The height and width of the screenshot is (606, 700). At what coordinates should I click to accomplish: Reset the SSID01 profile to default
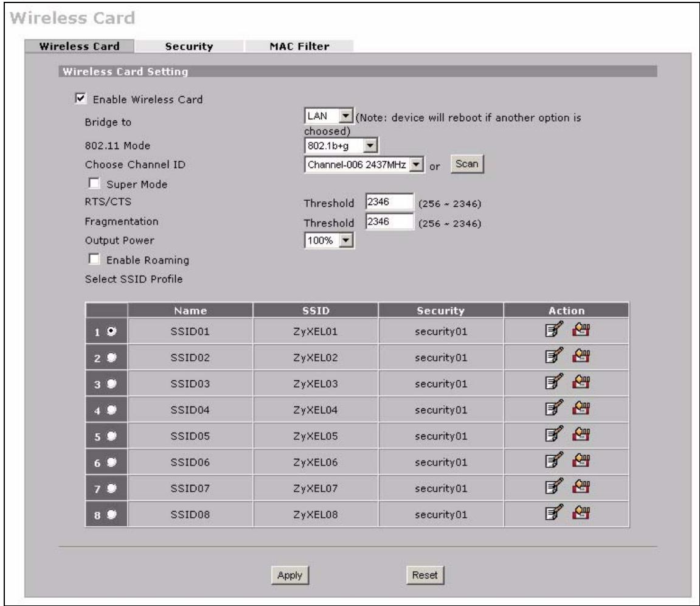point(581,330)
